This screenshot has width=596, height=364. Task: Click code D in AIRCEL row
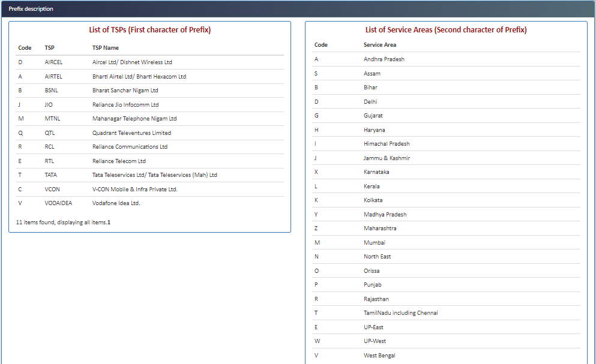click(x=20, y=62)
